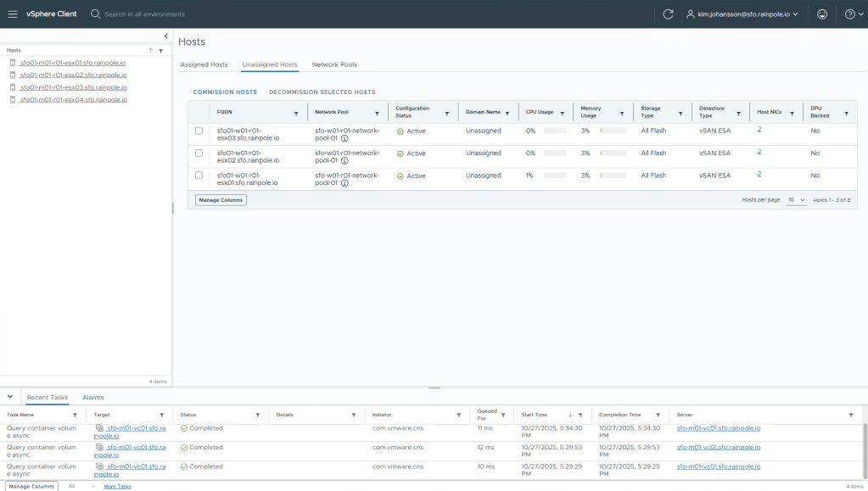Image resolution: width=868 pixels, height=491 pixels.
Task: Show network pool info for esx03 row
Action: [x=344, y=138]
